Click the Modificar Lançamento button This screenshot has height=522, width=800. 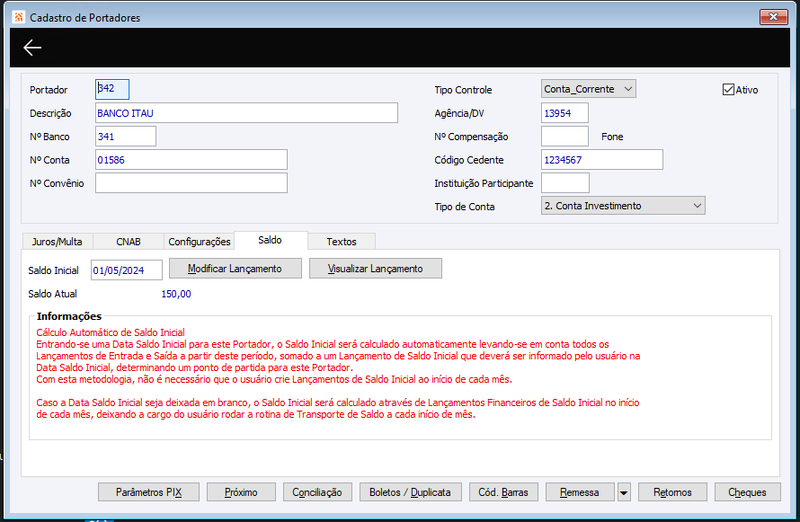(x=235, y=268)
